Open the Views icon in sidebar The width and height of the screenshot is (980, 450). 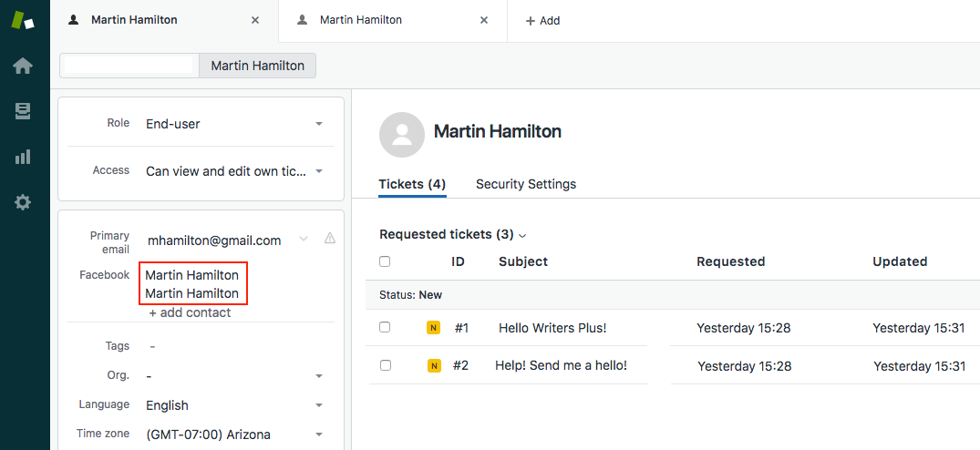point(23,111)
